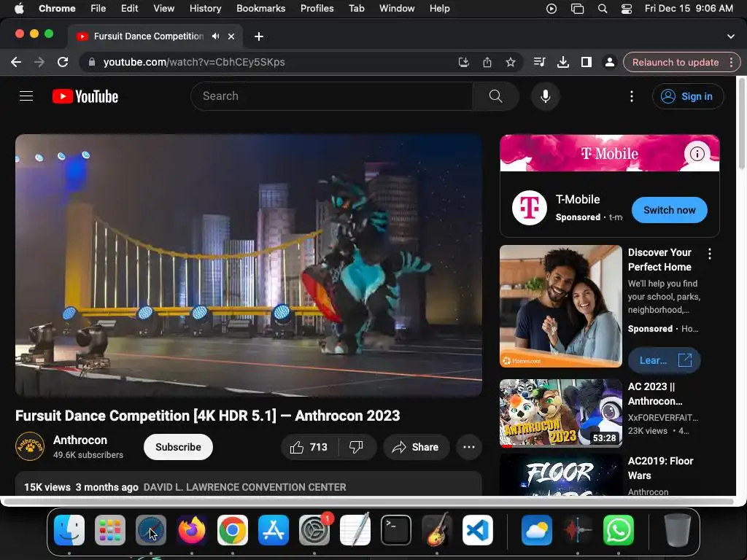Open media controls in Chrome toolbar
Image resolution: width=747 pixels, height=560 pixels.
(x=540, y=63)
